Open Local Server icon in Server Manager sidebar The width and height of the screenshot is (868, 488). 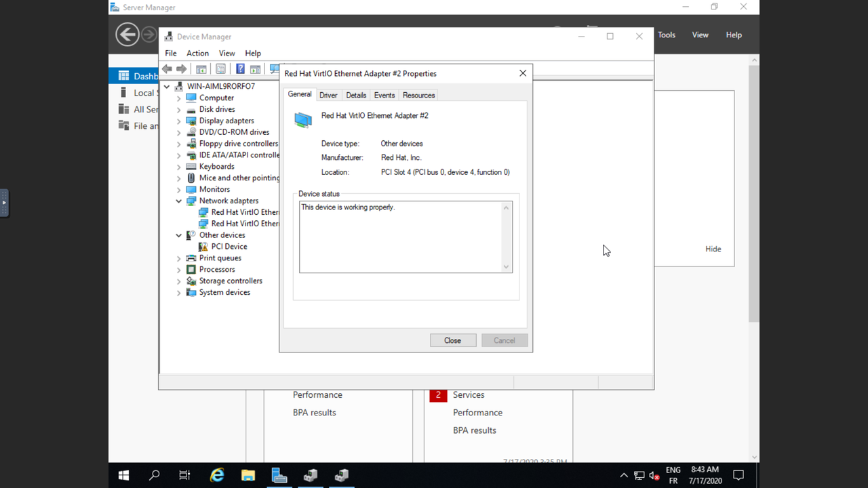pyautogui.click(x=123, y=92)
